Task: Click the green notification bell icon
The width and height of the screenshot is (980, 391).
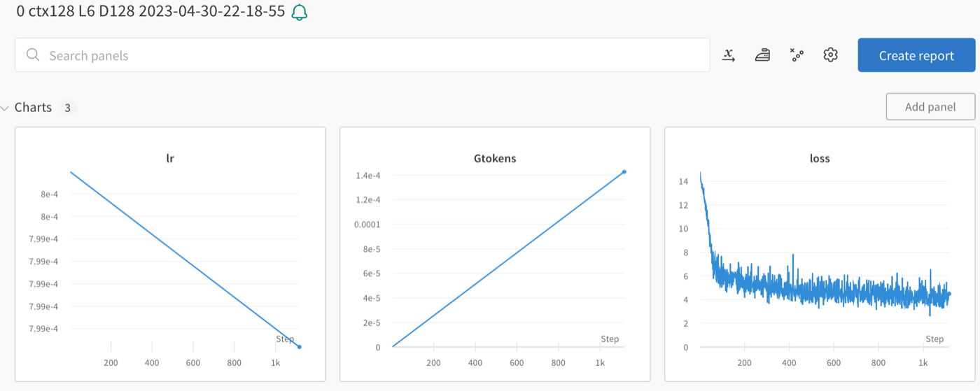Action: (x=300, y=13)
